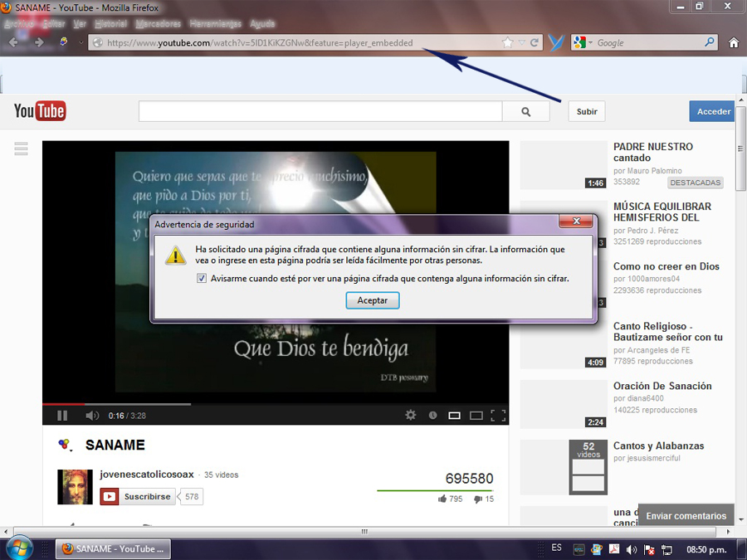Screen dimensions: 747x560
Task: Click the Watch Later clock icon
Action: point(432,416)
